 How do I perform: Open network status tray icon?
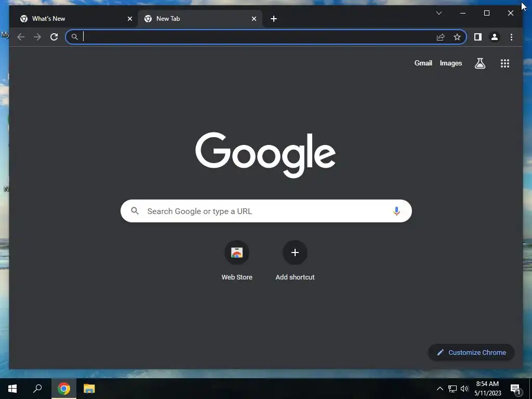click(453, 389)
